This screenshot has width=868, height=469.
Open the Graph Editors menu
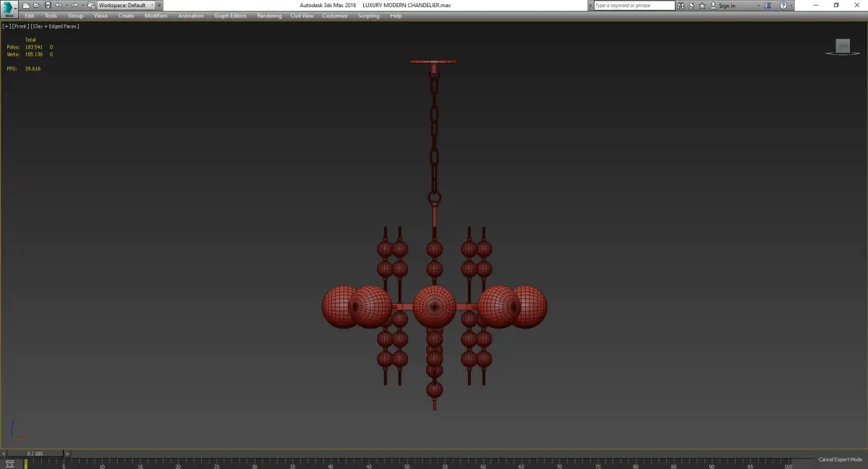(x=231, y=15)
